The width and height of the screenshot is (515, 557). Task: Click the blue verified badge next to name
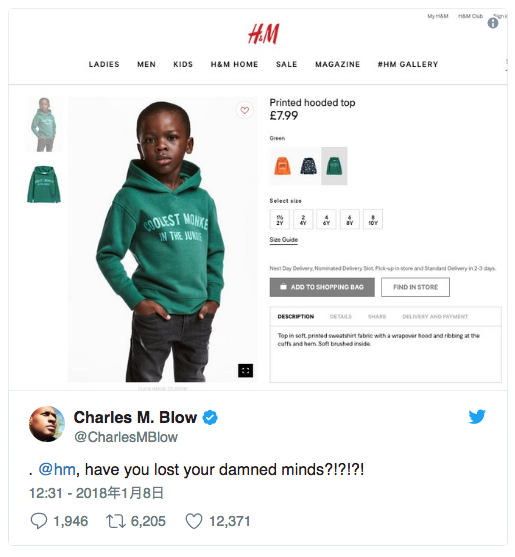[x=210, y=417]
